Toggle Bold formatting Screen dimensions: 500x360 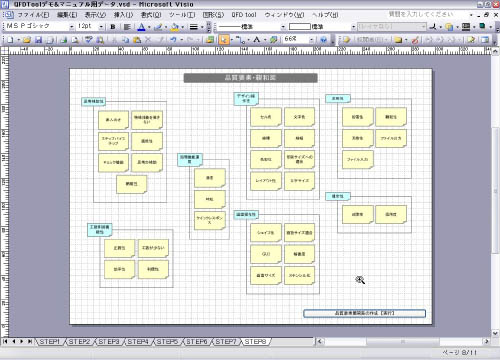[113, 27]
